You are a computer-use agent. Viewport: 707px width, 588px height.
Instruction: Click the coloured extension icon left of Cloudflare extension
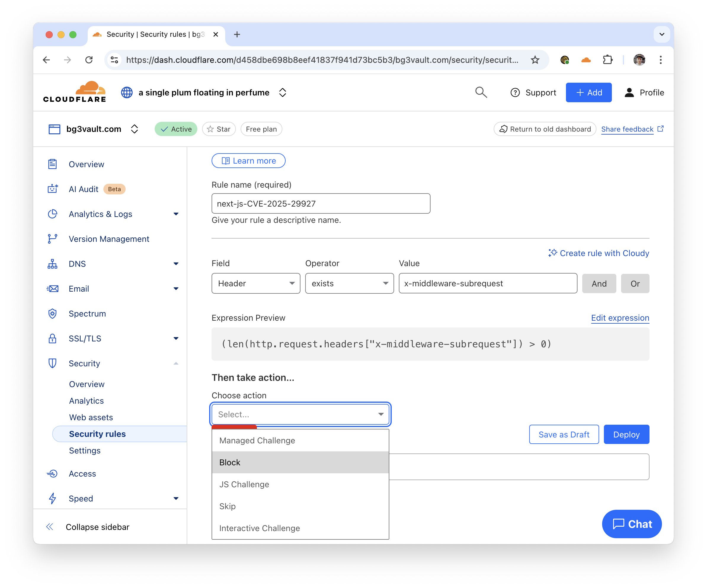click(x=565, y=60)
